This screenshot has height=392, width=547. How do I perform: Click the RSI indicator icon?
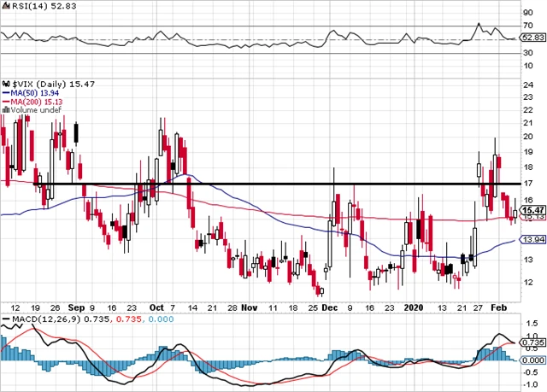tap(5, 5)
